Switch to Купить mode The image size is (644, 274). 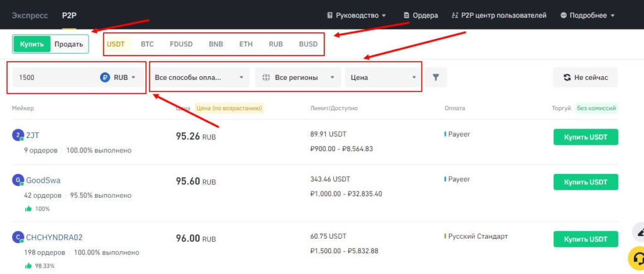[x=31, y=44]
